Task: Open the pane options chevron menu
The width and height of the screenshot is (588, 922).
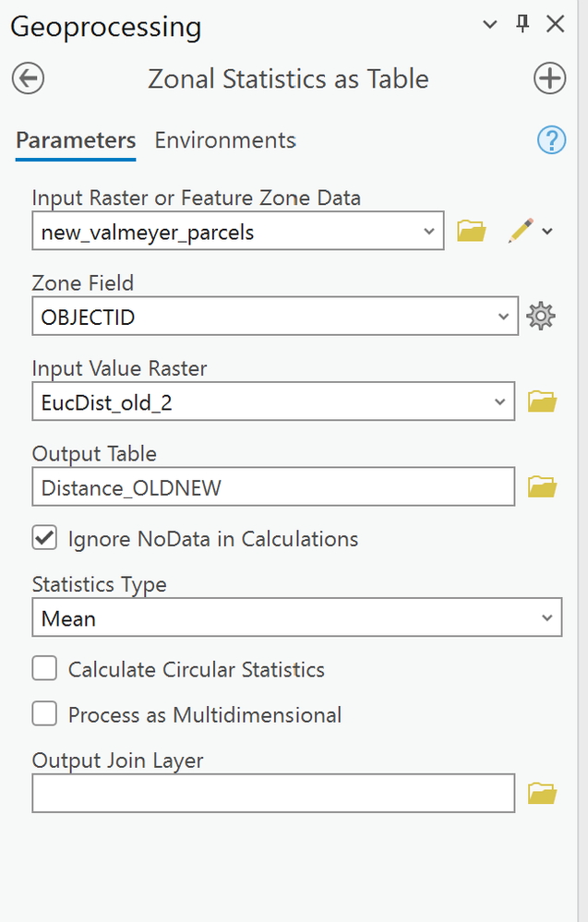Action: pyautogui.click(x=490, y=25)
